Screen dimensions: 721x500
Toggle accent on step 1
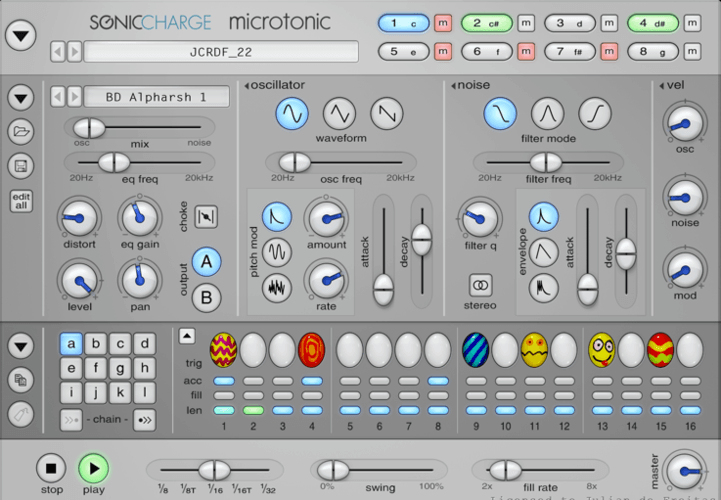(x=224, y=381)
